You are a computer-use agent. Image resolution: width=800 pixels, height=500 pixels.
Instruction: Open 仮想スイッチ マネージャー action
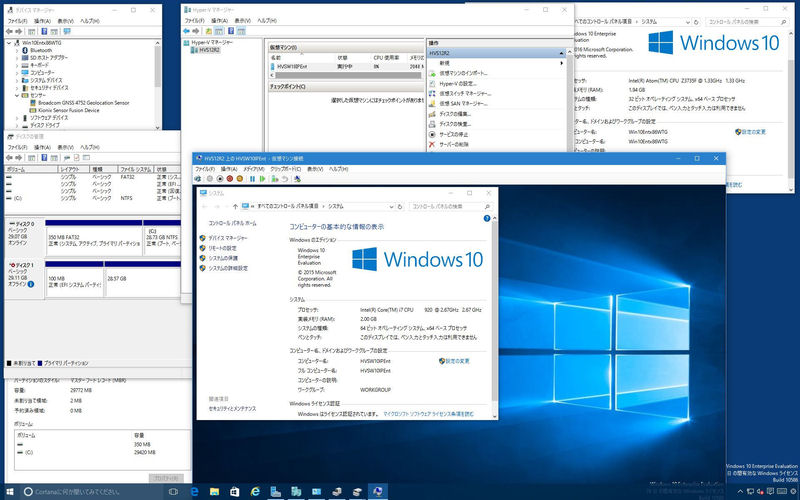click(x=465, y=94)
